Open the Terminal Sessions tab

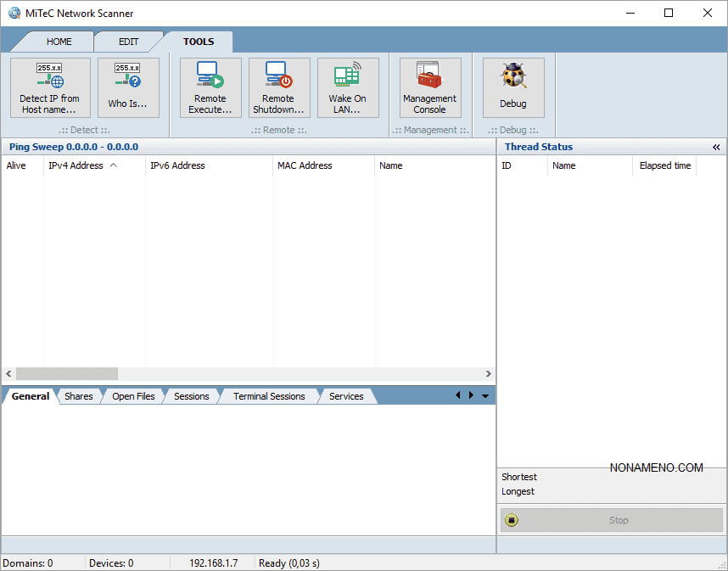[x=268, y=396]
